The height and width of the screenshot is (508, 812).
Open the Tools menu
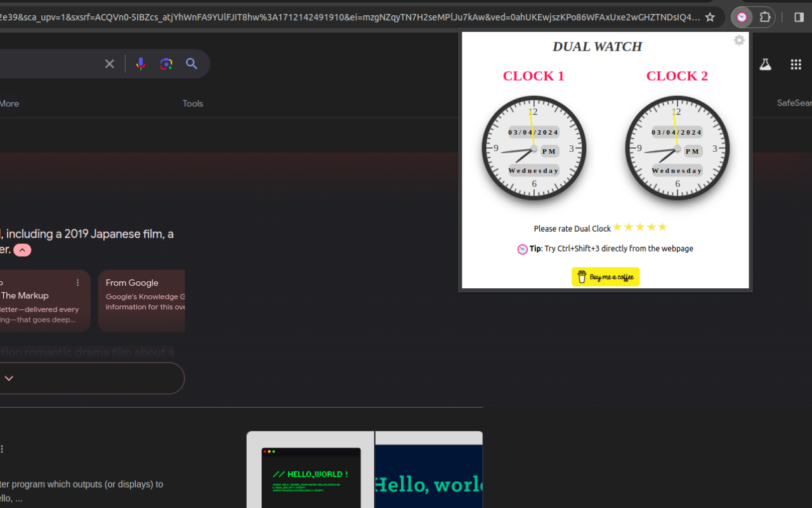click(192, 103)
